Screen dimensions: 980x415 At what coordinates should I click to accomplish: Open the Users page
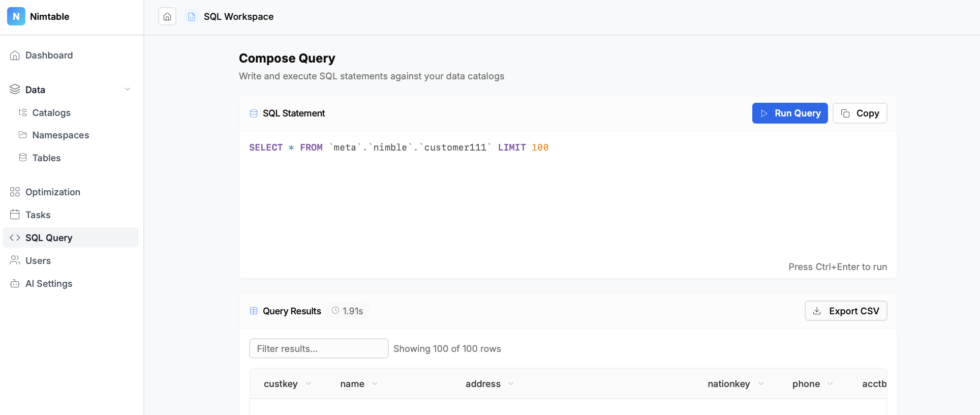[38, 261]
